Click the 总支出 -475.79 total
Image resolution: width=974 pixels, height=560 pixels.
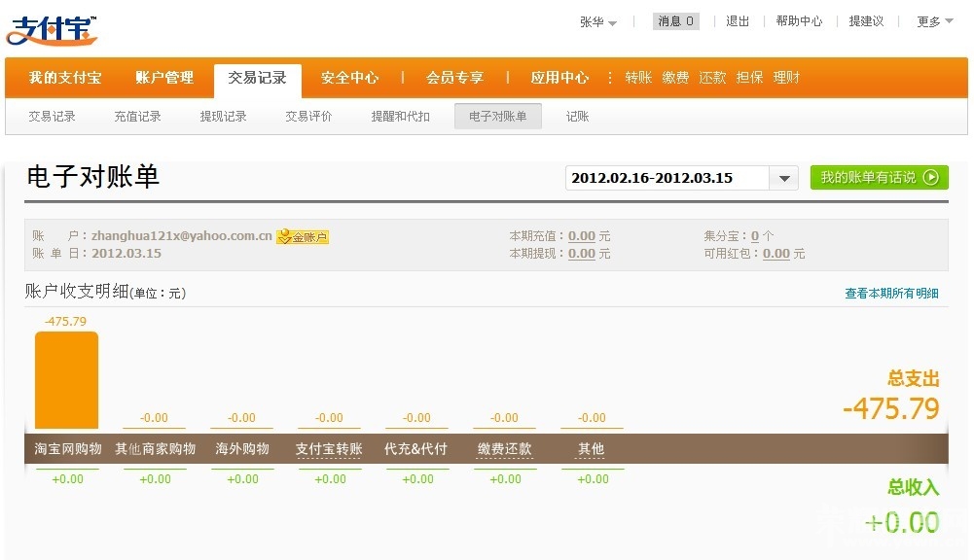tap(890, 408)
